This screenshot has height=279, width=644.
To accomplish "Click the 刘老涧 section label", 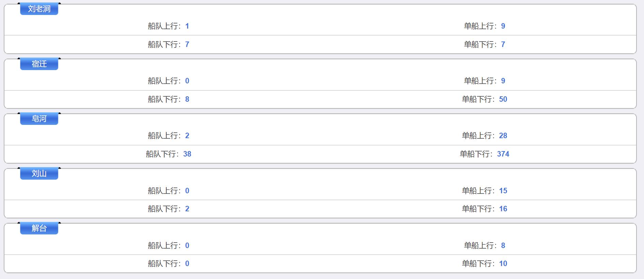I will 39,9.
